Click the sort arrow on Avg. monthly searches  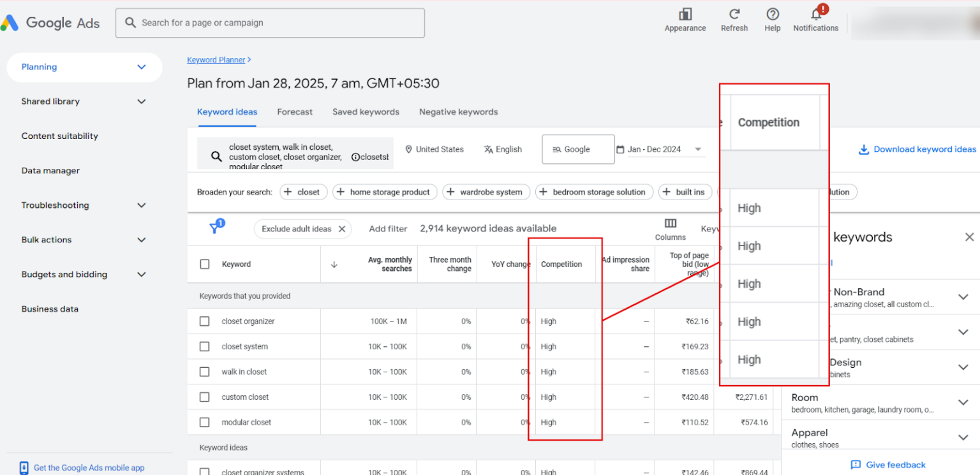click(x=334, y=264)
